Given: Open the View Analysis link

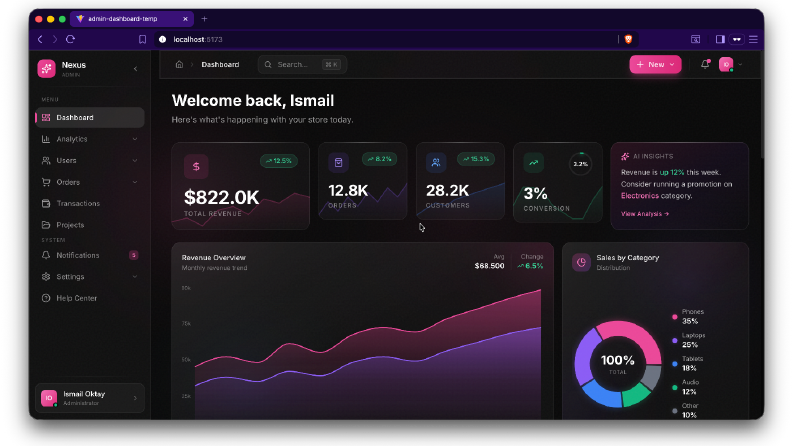Looking at the screenshot, I should click(645, 214).
